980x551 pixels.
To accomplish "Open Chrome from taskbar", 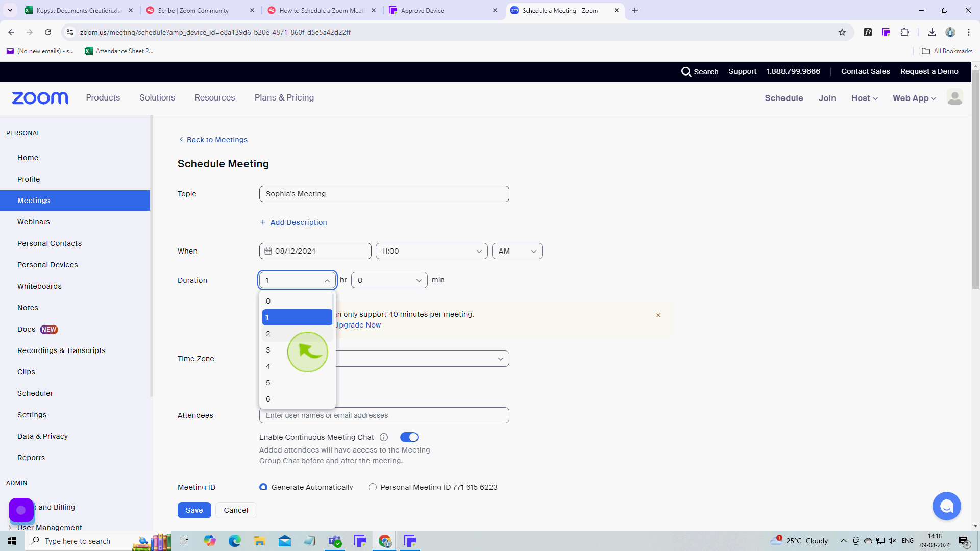I will click(385, 541).
